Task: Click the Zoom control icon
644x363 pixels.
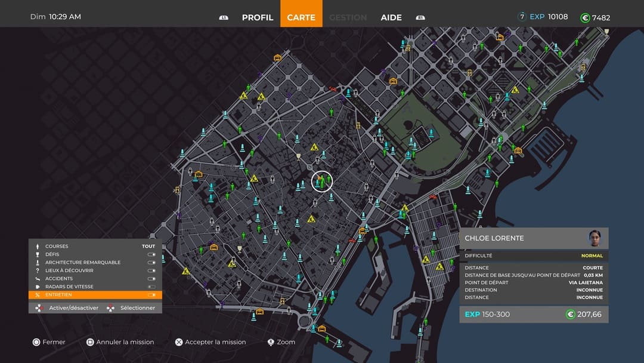Action: 271,342
